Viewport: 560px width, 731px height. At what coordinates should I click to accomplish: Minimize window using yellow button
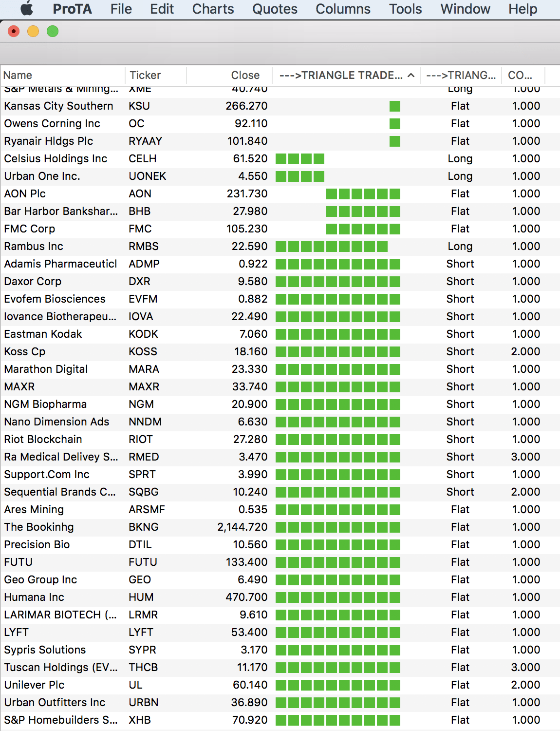(x=33, y=32)
